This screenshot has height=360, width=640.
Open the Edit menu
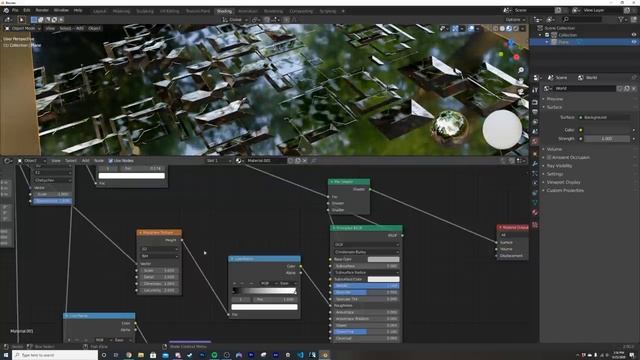[27, 10]
